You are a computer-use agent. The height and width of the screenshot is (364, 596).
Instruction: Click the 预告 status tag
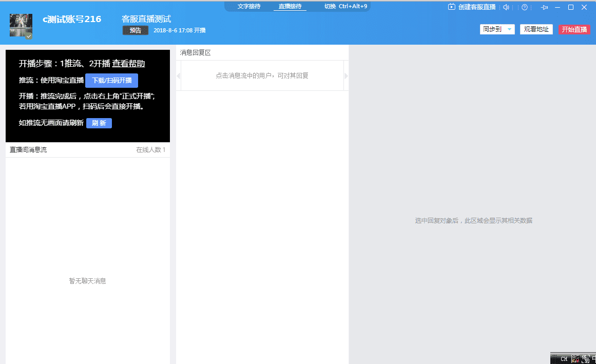(x=136, y=30)
